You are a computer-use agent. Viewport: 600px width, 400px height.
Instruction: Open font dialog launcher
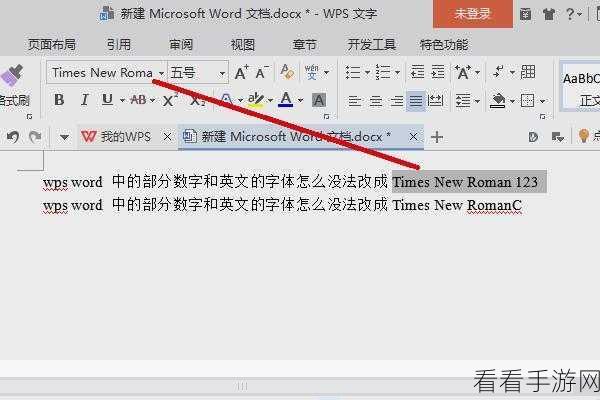[326, 116]
